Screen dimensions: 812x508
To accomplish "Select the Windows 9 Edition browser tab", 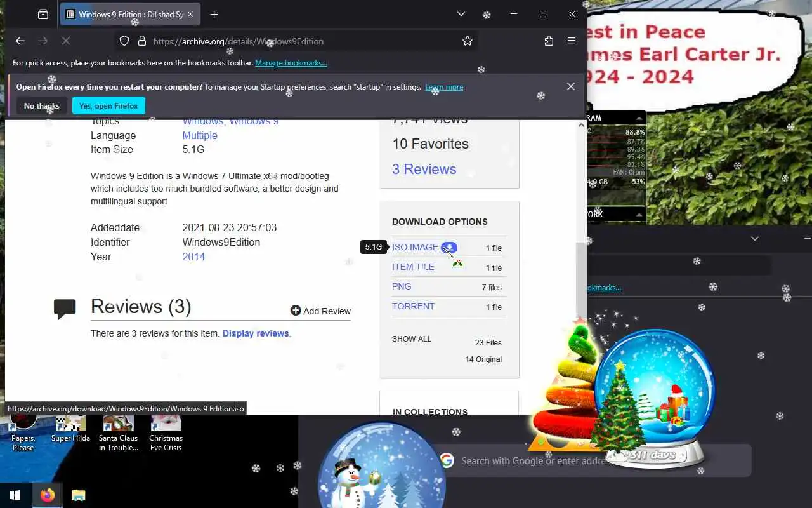I will [130, 14].
